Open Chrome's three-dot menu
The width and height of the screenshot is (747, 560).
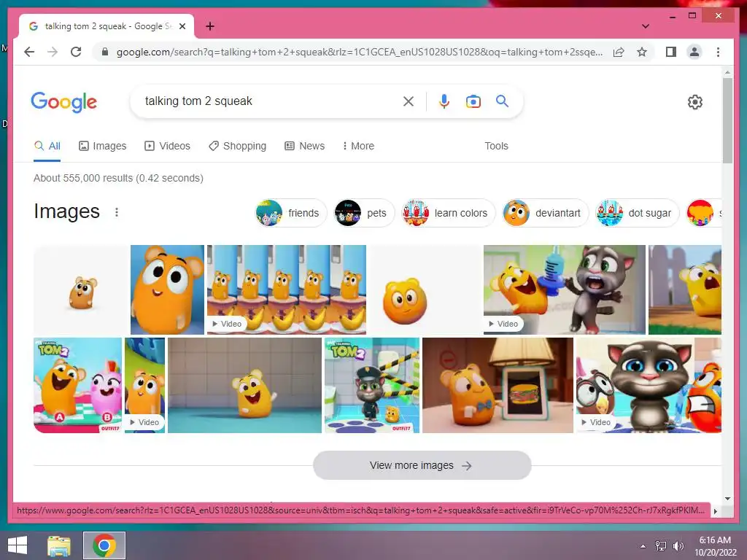tap(718, 52)
